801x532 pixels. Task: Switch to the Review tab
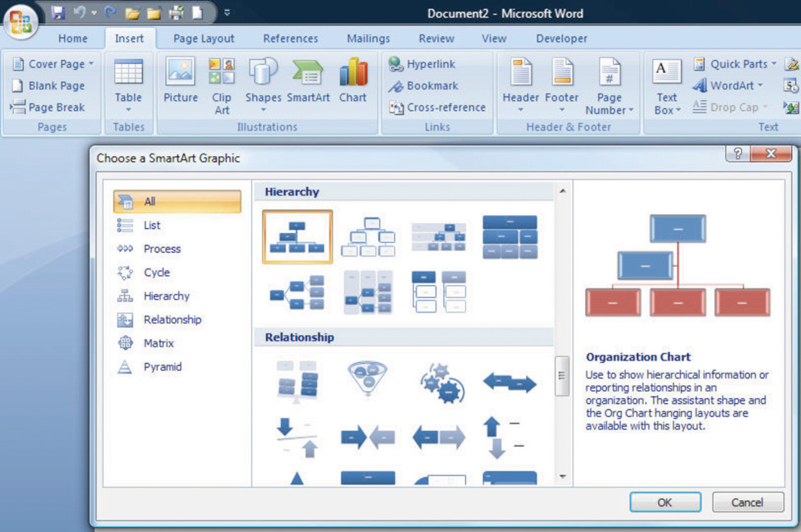tap(436, 39)
